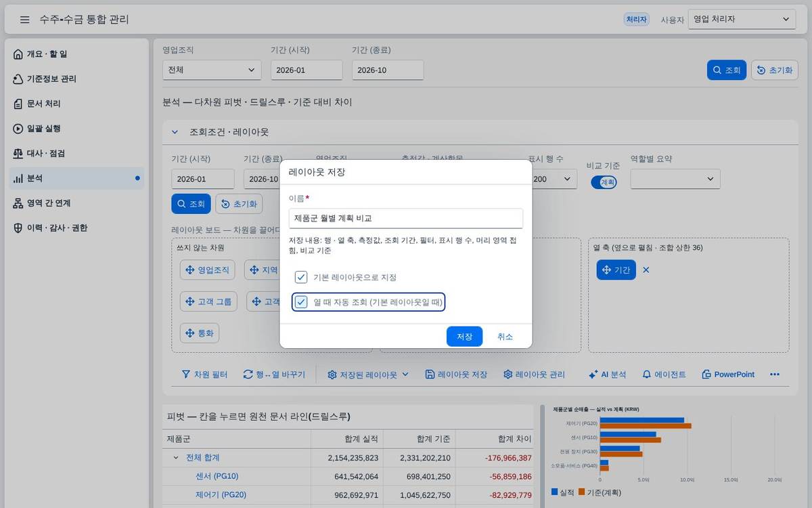Collapse the 전체 합계 pivot row
Screen dimensions: 812x508
[x=175, y=458]
